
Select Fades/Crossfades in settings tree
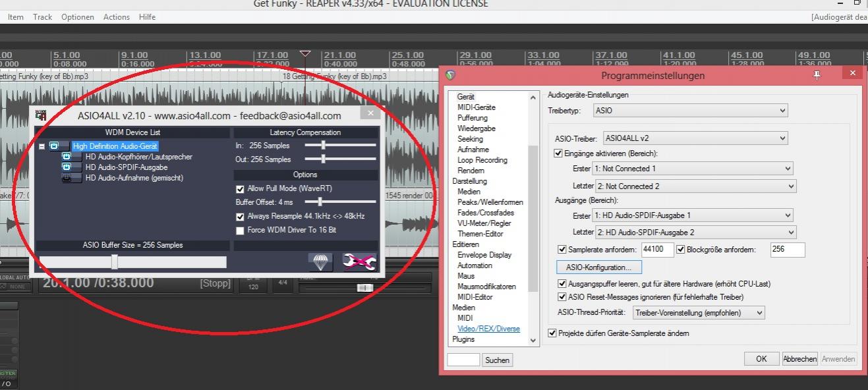tap(486, 213)
